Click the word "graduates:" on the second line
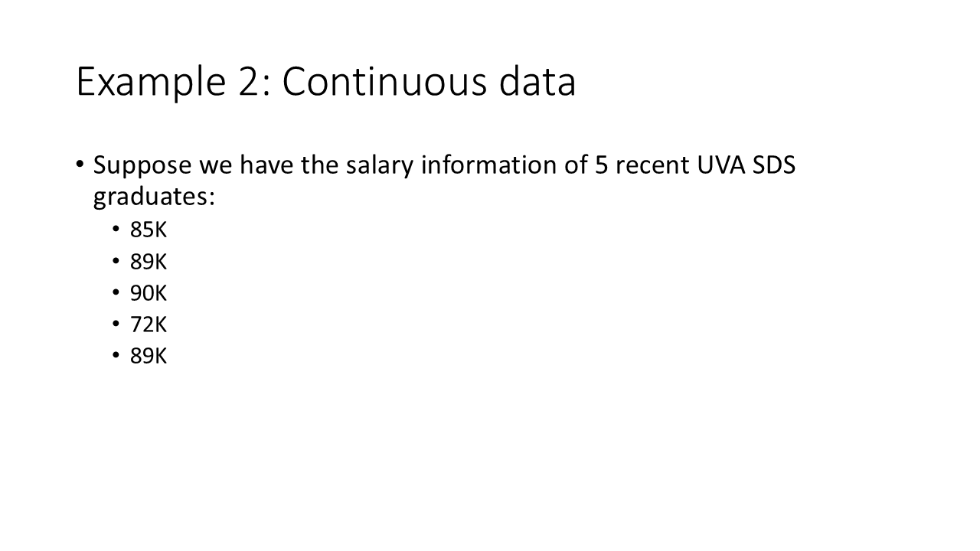The width and height of the screenshot is (980, 551). [x=154, y=197]
